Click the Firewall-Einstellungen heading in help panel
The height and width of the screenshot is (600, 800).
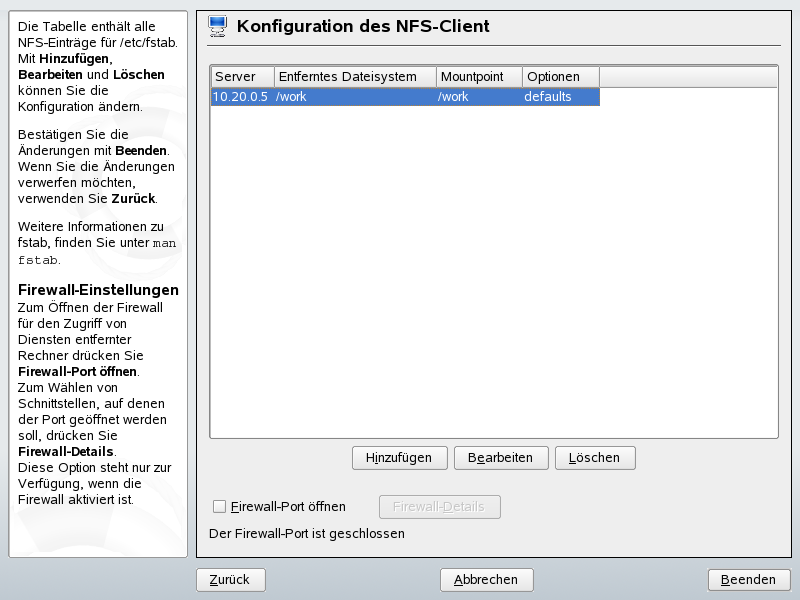click(97, 289)
